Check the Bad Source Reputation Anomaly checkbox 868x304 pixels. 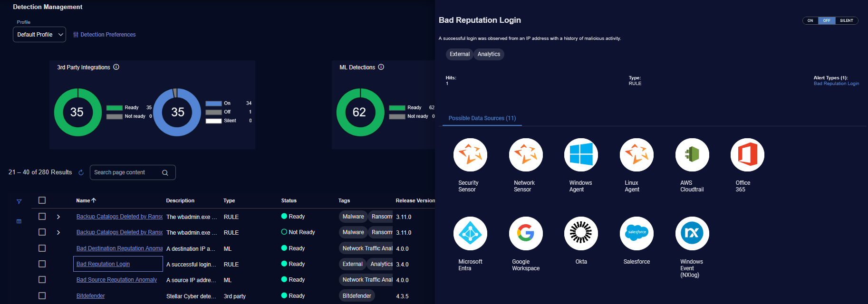coord(42,280)
